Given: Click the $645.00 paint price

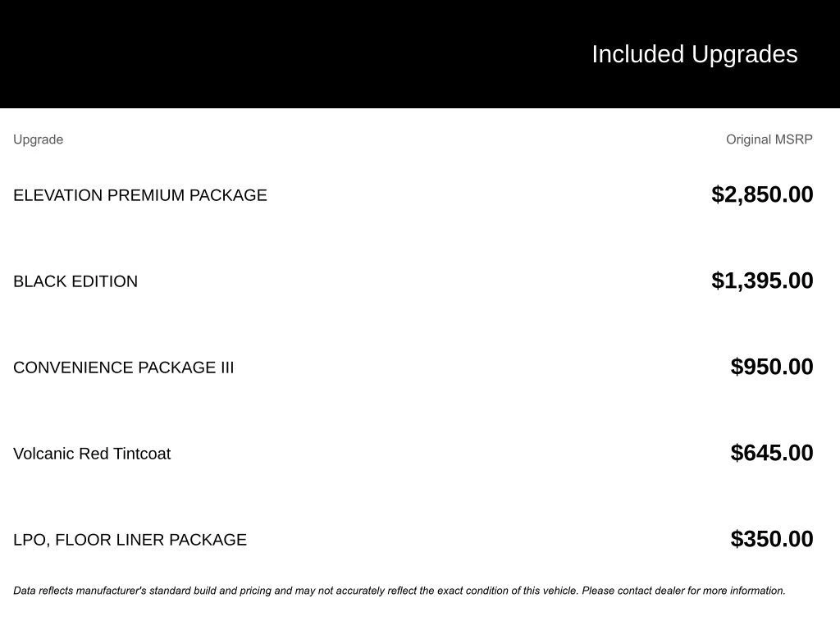Looking at the screenshot, I should tap(772, 453).
